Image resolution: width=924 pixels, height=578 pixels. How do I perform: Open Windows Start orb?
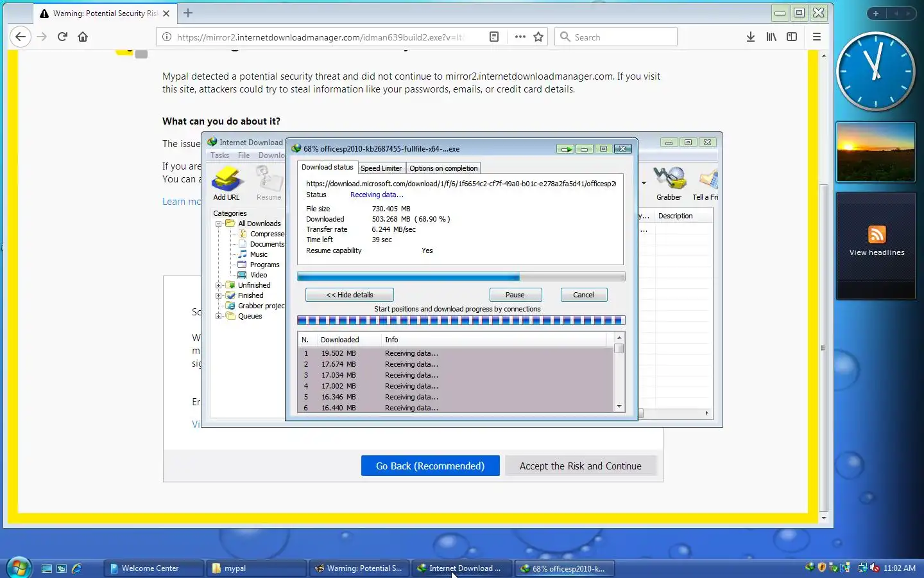click(x=19, y=568)
